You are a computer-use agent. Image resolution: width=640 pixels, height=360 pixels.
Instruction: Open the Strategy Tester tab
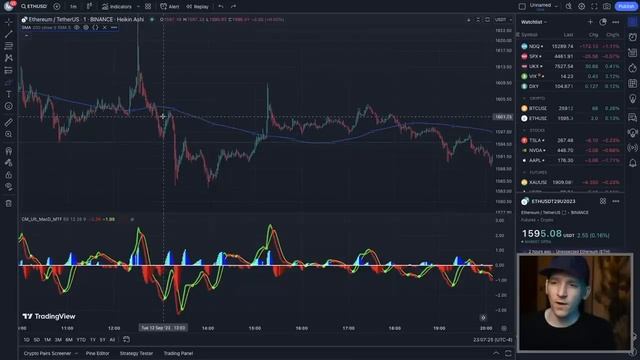pos(136,353)
